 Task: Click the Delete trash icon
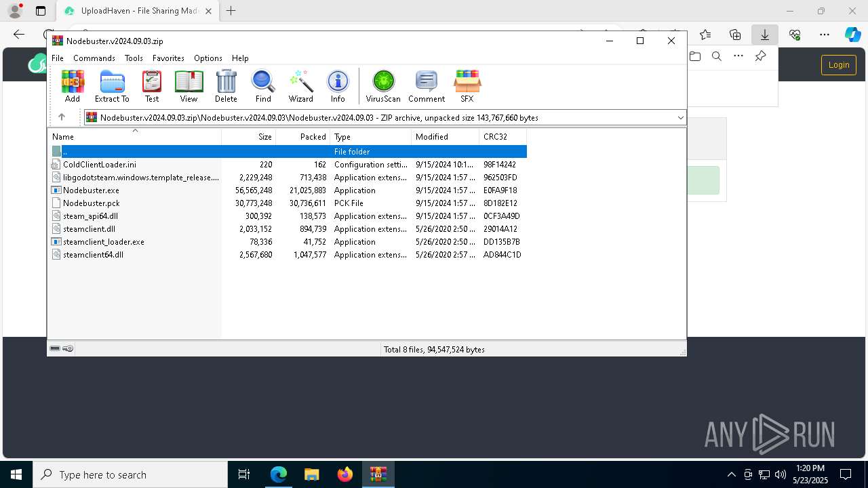(x=226, y=86)
